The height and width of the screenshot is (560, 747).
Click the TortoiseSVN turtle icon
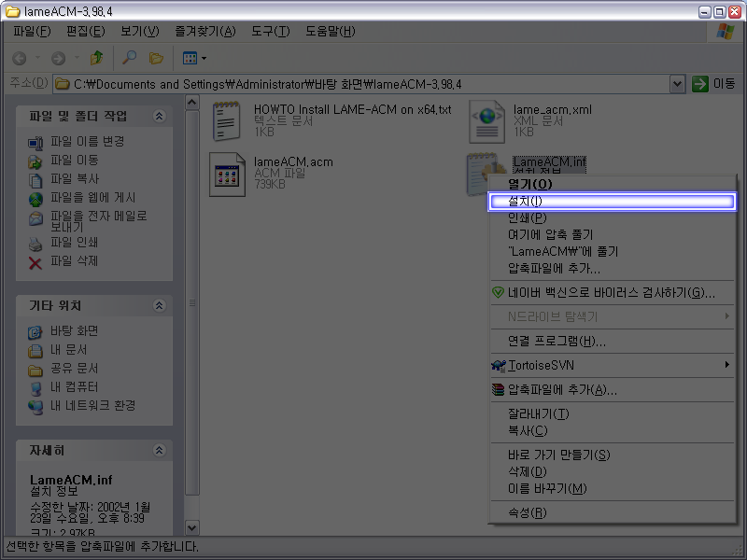(x=499, y=366)
